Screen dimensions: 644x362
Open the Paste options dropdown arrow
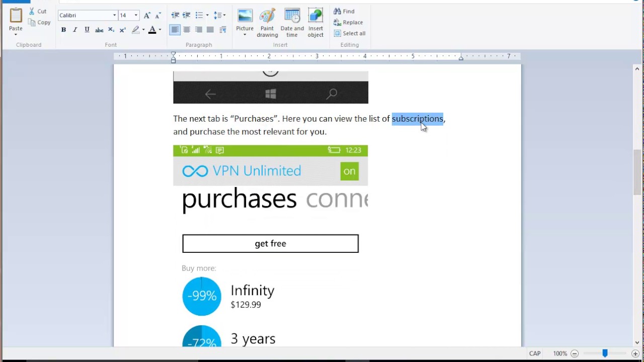click(16, 35)
